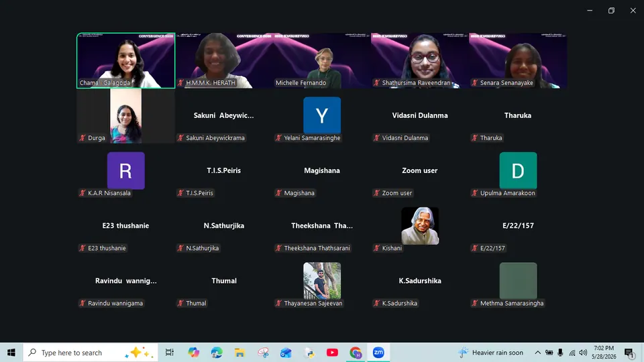Click muted mic icon beside Durga
644x362 pixels.
coord(83,138)
